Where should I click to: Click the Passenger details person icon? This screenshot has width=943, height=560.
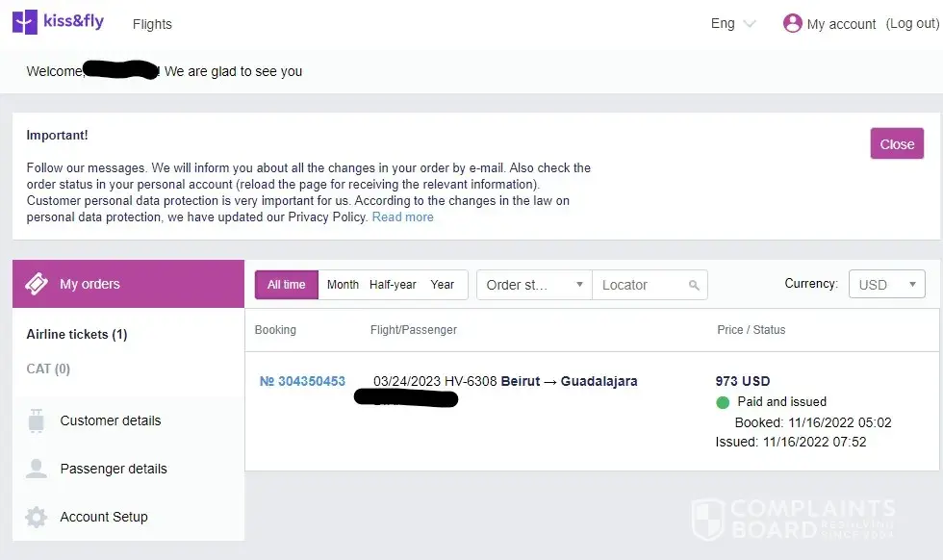37,469
